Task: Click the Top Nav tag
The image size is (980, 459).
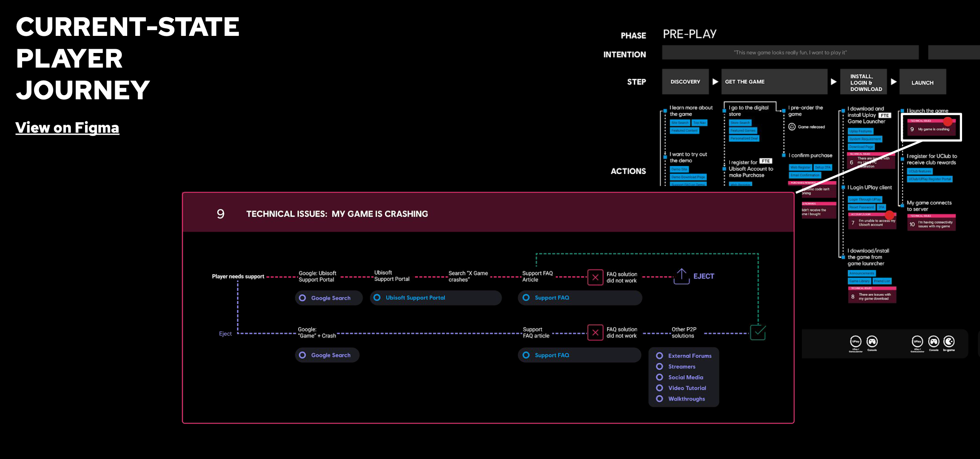Action: (x=699, y=123)
